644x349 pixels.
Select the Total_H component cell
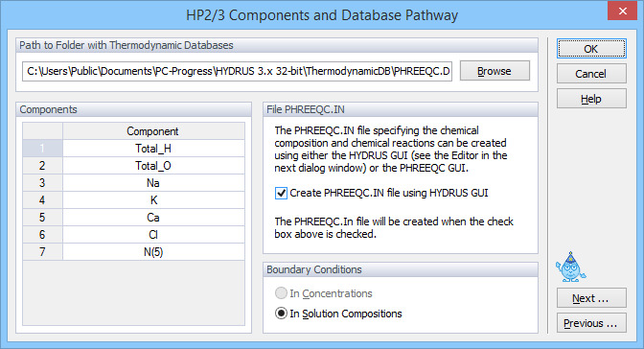(x=153, y=149)
